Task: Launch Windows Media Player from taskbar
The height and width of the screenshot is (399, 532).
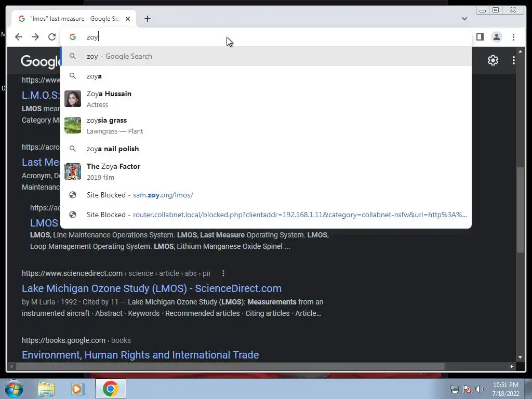Action: (x=77, y=389)
